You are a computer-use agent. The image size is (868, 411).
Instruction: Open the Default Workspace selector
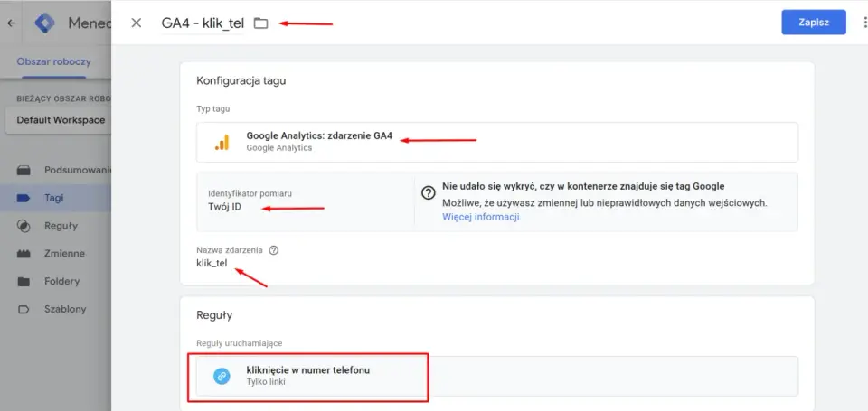[58, 120]
